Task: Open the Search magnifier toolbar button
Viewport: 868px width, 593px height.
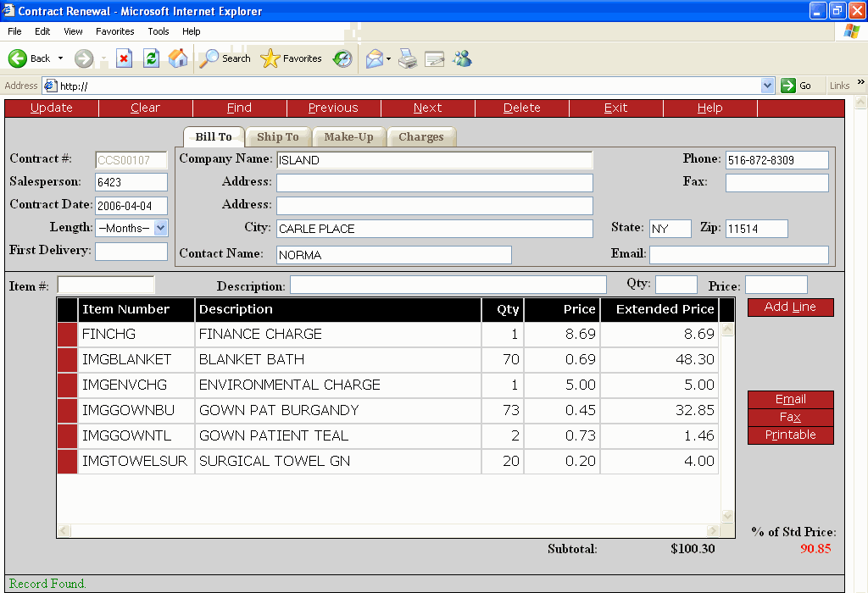Action: [225, 58]
